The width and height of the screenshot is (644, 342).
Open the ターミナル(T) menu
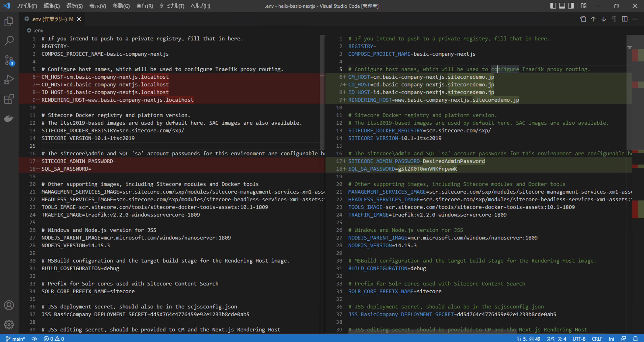[x=172, y=6]
